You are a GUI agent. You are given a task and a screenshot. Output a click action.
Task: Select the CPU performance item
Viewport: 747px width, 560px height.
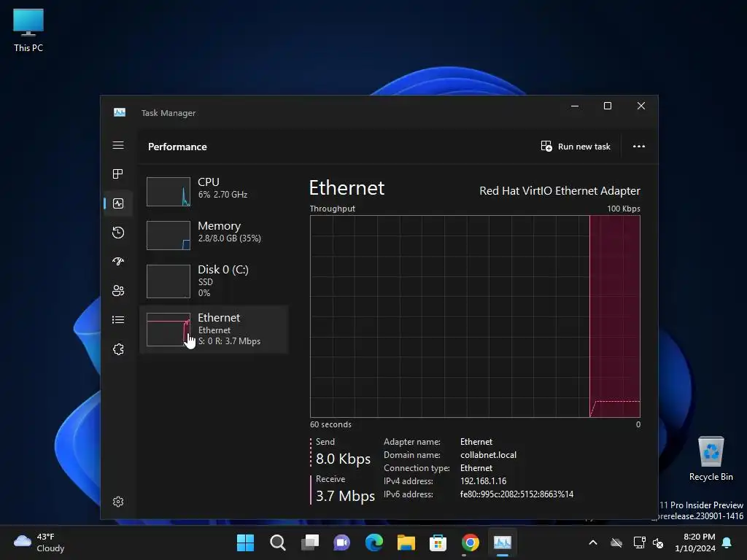[214, 192]
